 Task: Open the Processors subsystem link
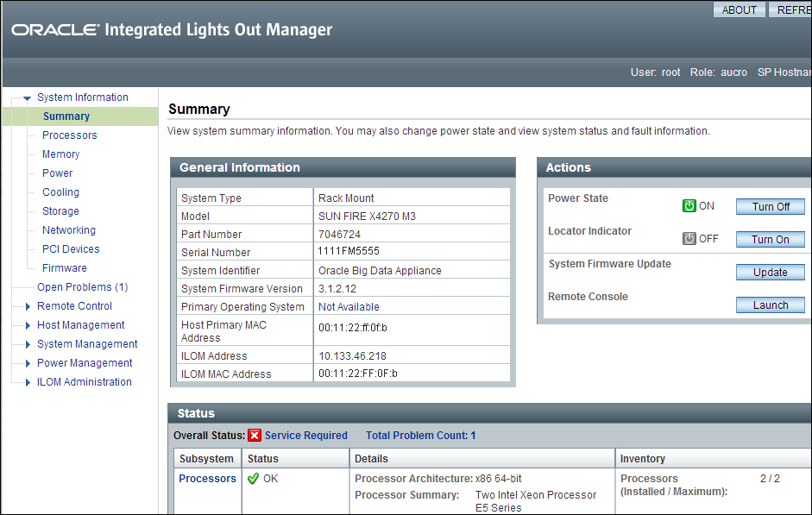tap(207, 479)
